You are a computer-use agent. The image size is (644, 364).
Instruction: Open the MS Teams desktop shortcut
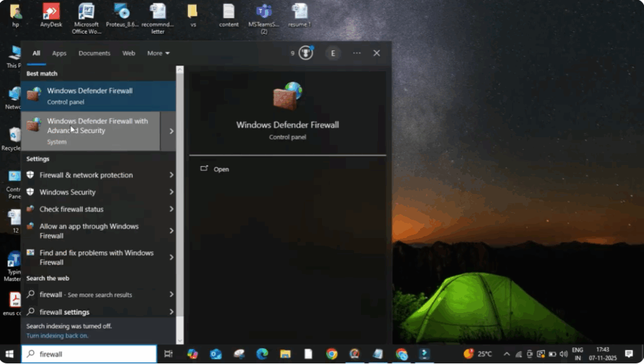tap(264, 14)
